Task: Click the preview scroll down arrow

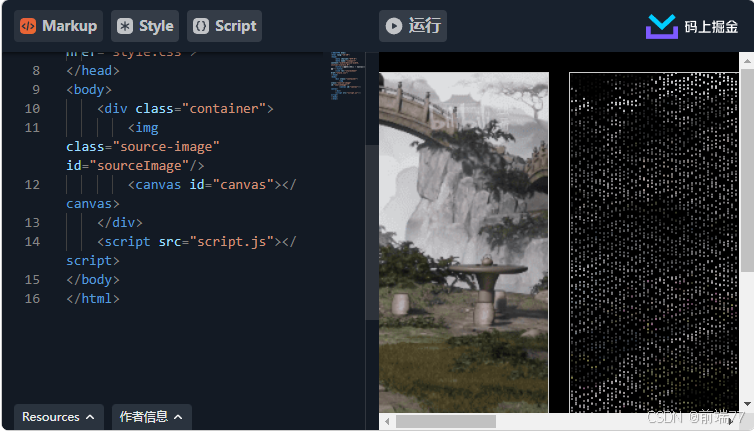Action: click(747, 404)
